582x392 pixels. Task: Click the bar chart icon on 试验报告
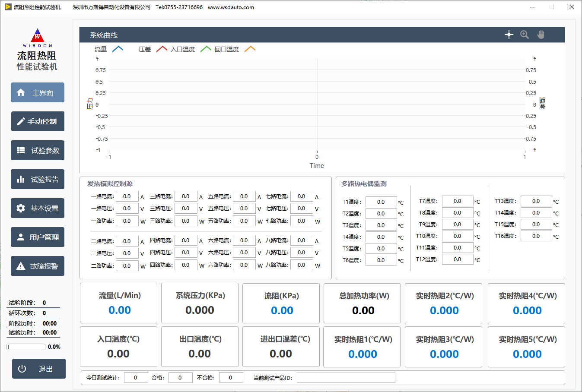tap(21, 179)
